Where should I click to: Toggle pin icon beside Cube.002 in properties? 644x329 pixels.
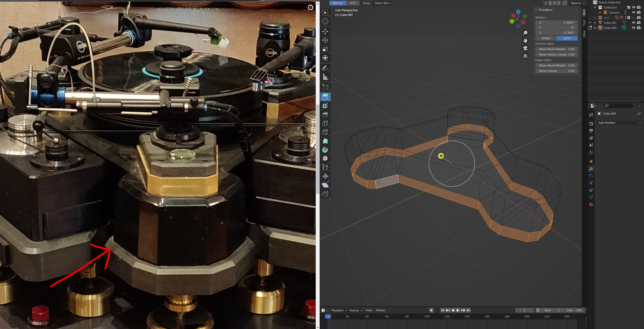639,114
